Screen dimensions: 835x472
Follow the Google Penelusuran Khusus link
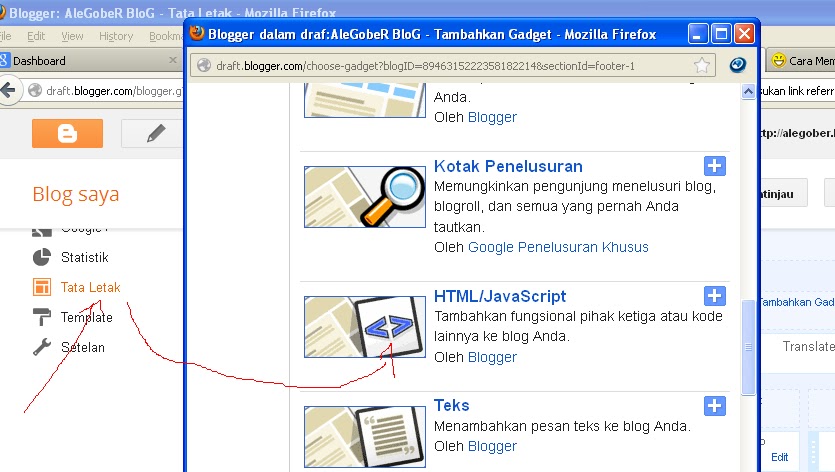[558, 247]
